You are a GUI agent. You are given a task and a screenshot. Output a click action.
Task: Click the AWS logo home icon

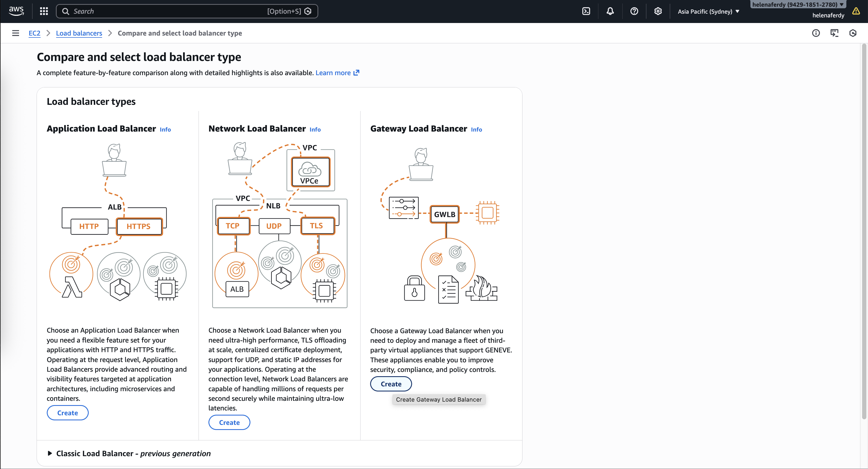pos(16,11)
